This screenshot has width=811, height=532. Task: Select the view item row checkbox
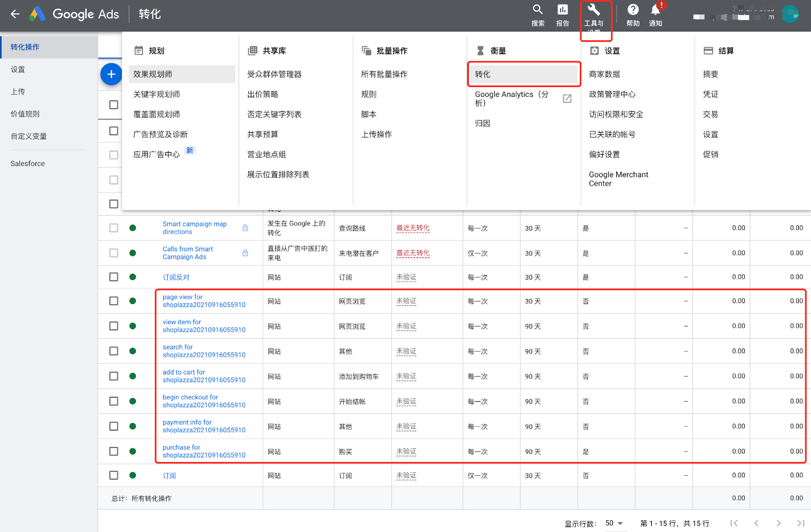114,326
